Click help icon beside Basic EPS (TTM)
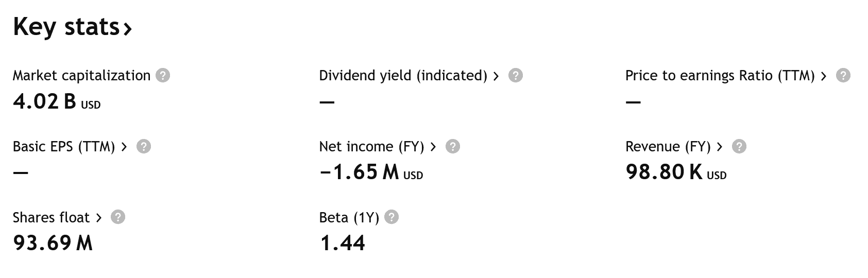The height and width of the screenshot is (278, 868). tap(144, 147)
